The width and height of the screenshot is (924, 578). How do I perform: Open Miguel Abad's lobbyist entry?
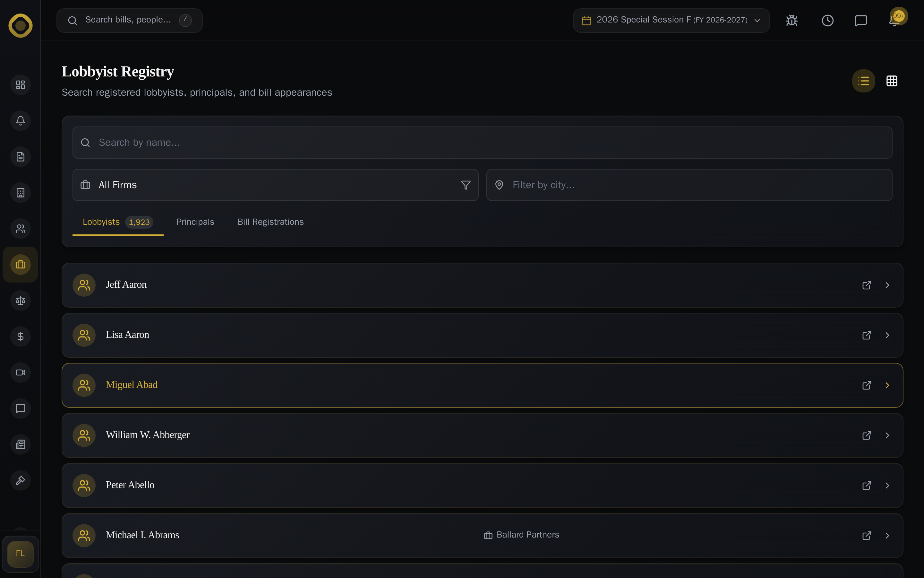tap(482, 385)
